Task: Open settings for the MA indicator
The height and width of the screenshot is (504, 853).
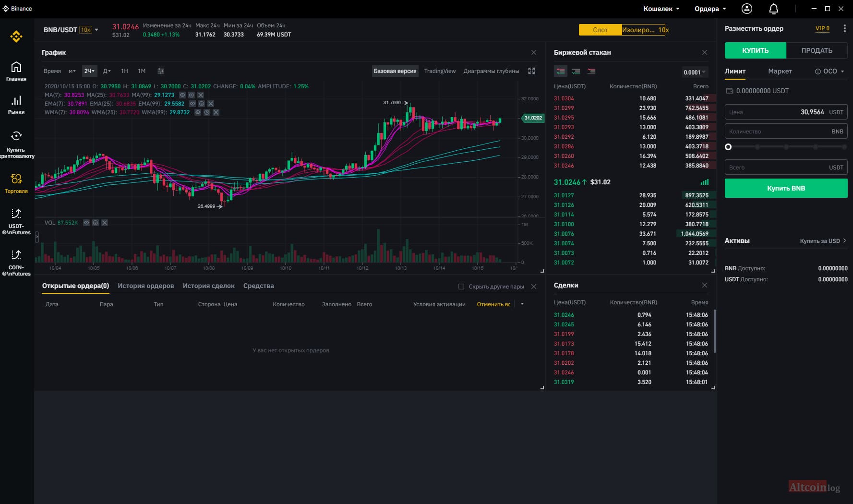Action: tap(192, 95)
